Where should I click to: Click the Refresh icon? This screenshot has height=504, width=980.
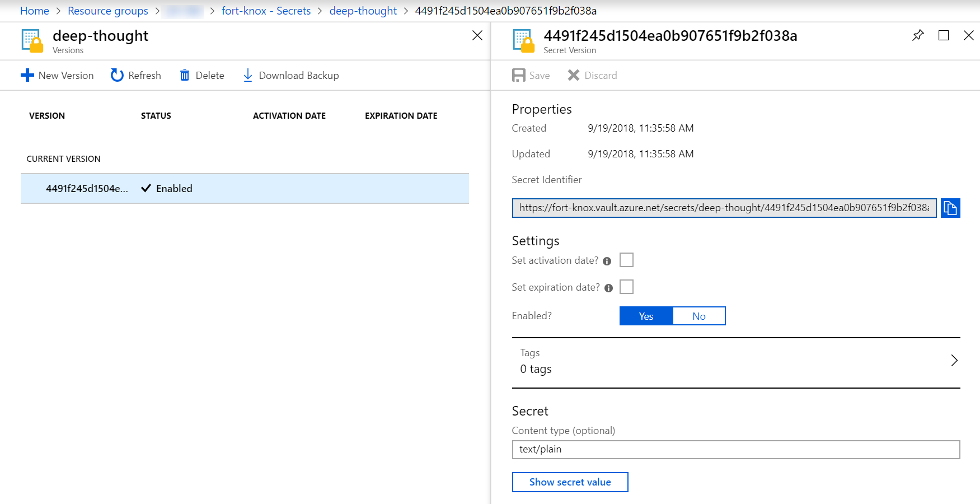pos(117,75)
